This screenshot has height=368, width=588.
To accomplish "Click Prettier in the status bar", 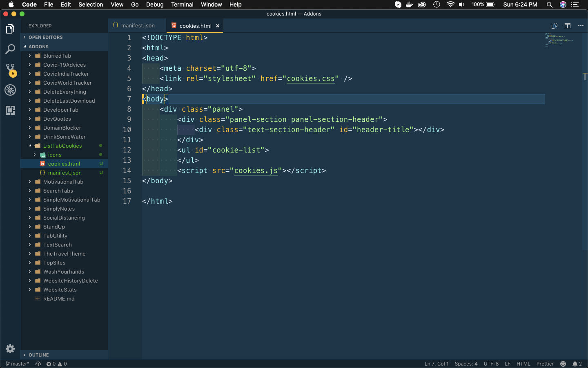I will (x=545, y=364).
